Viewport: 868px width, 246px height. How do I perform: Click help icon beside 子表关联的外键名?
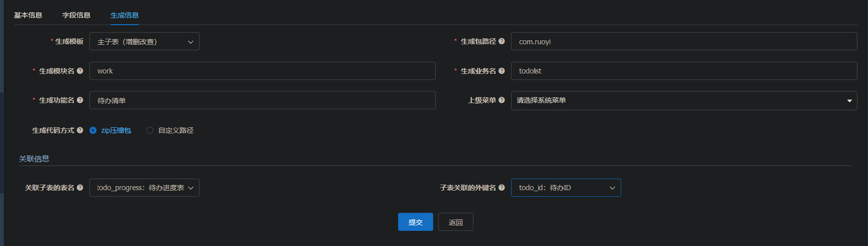(502, 188)
